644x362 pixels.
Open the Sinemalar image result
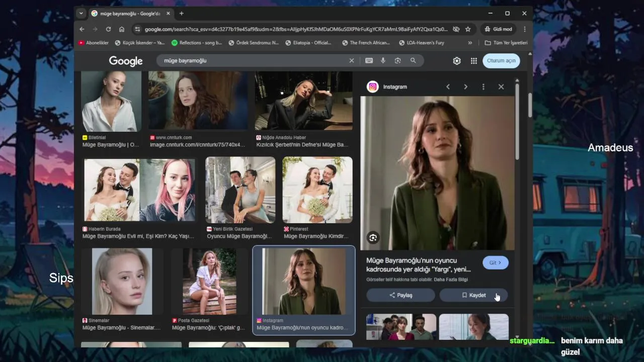tap(122, 281)
